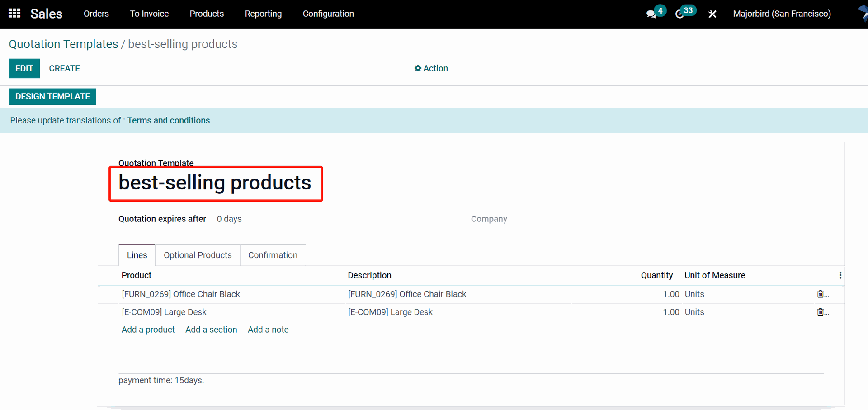Switch to the Confirmation tab

click(x=273, y=255)
